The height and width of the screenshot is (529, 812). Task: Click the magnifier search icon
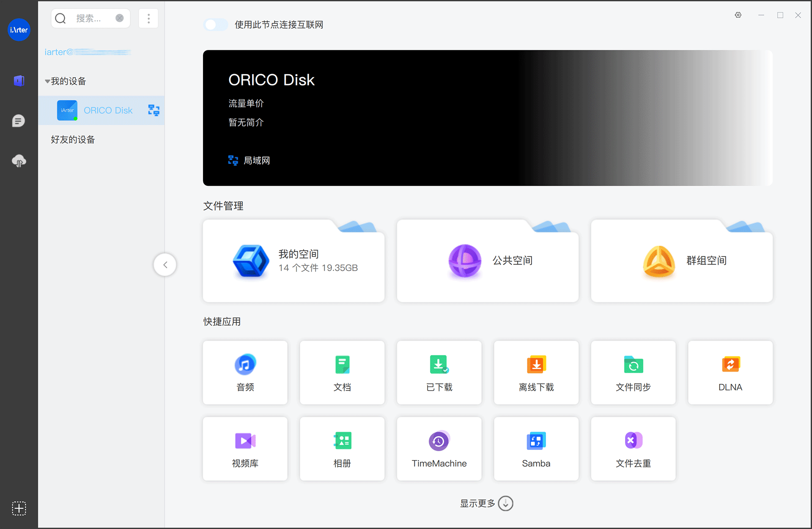tap(61, 18)
